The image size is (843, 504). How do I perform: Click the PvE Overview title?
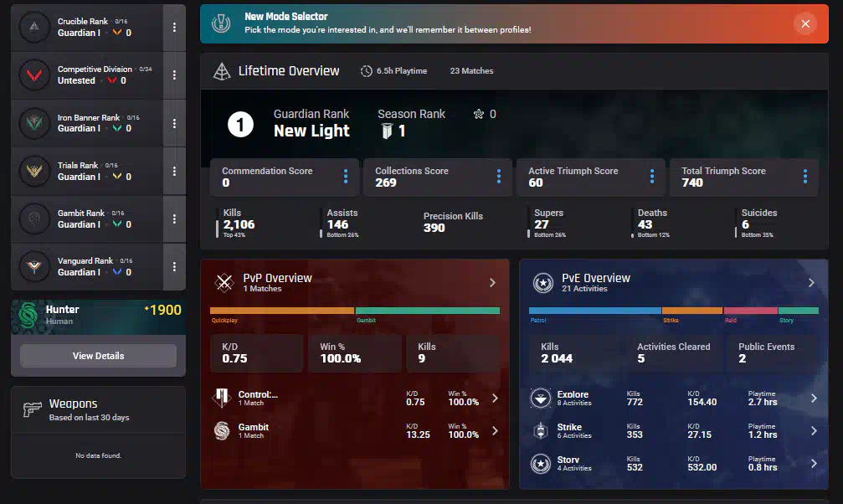[x=596, y=278]
